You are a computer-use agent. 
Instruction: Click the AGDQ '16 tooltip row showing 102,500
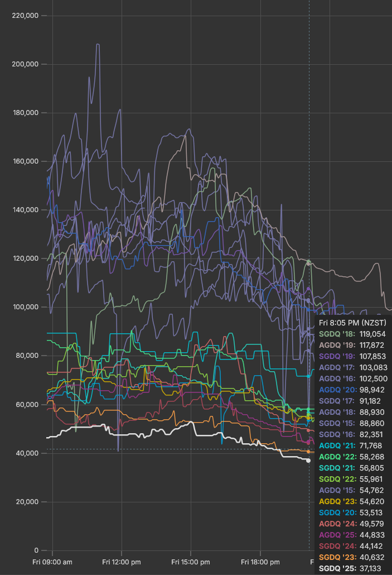pos(353,379)
